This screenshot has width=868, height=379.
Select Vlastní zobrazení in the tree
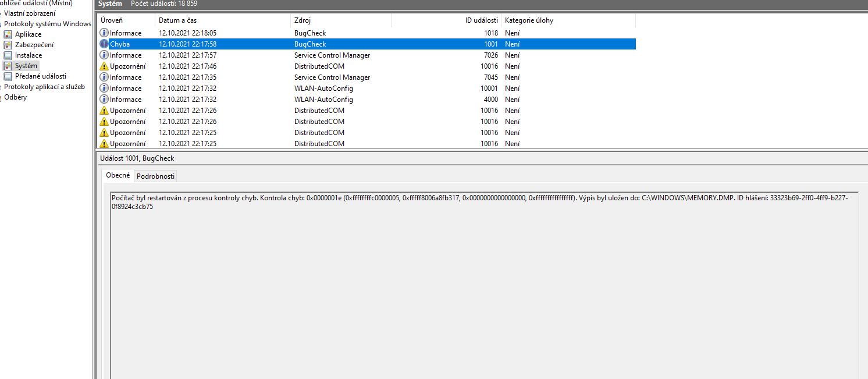[30, 13]
